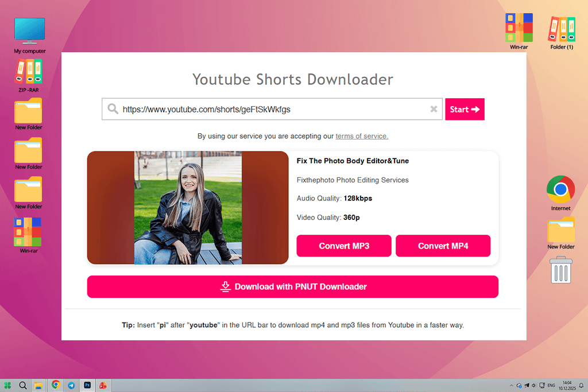Clear the URL with the X icon

[434, 109]
